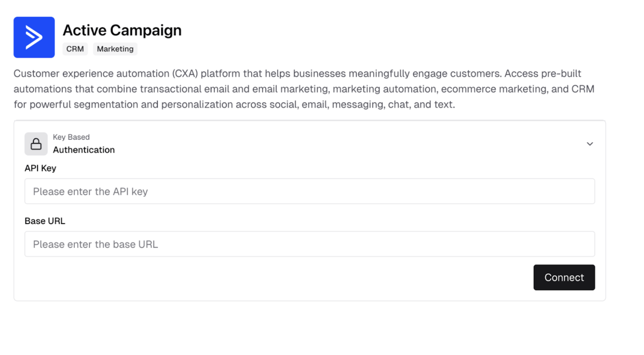Click into the Base URL field
The height and width of the screenshot is (355, 644).
tap(309, 244)
